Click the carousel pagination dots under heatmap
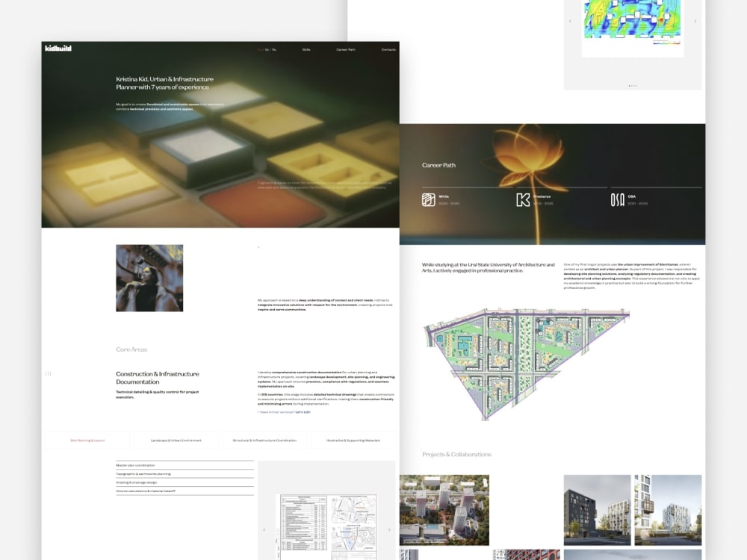 point(633,86)
